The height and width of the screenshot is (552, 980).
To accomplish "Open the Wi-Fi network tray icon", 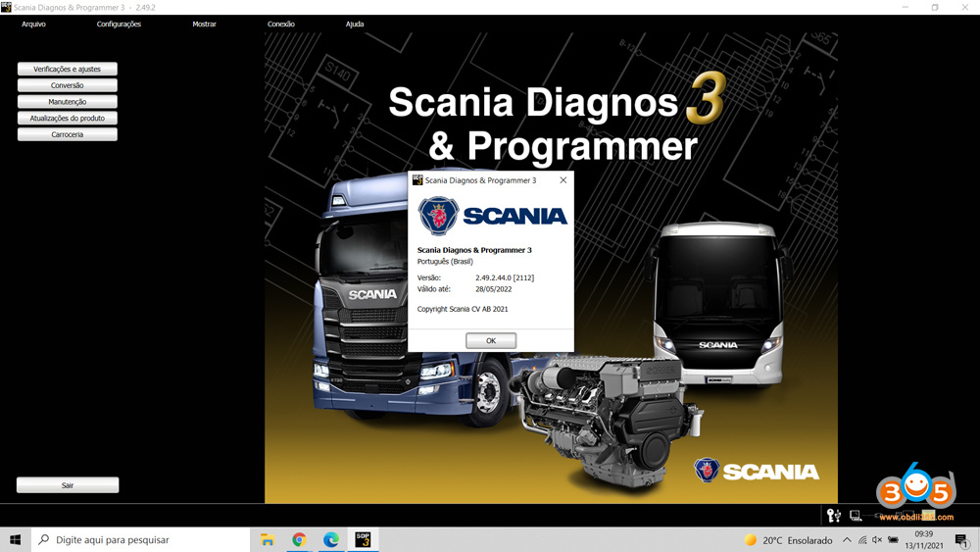I will pyautogui.click(x=862, y=540).
